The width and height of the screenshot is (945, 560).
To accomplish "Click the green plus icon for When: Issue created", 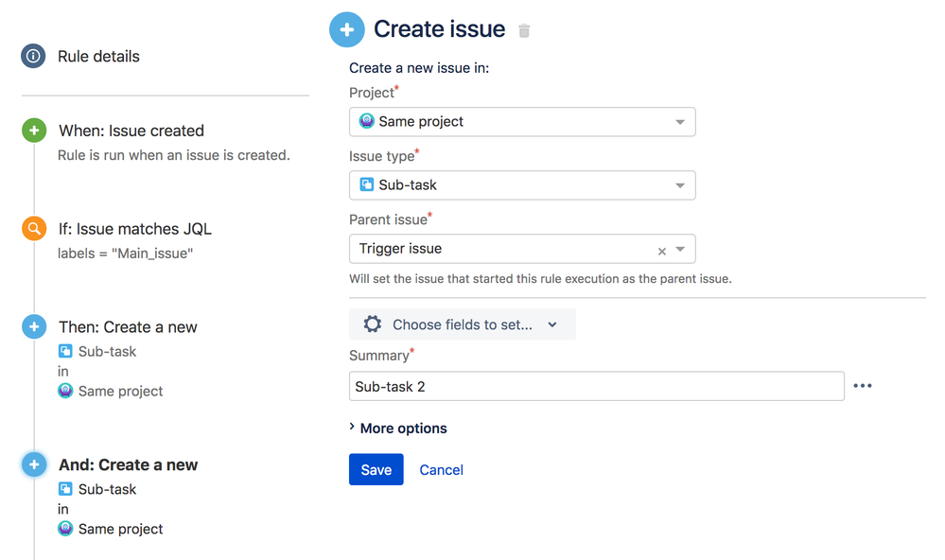I will [33, 131].
